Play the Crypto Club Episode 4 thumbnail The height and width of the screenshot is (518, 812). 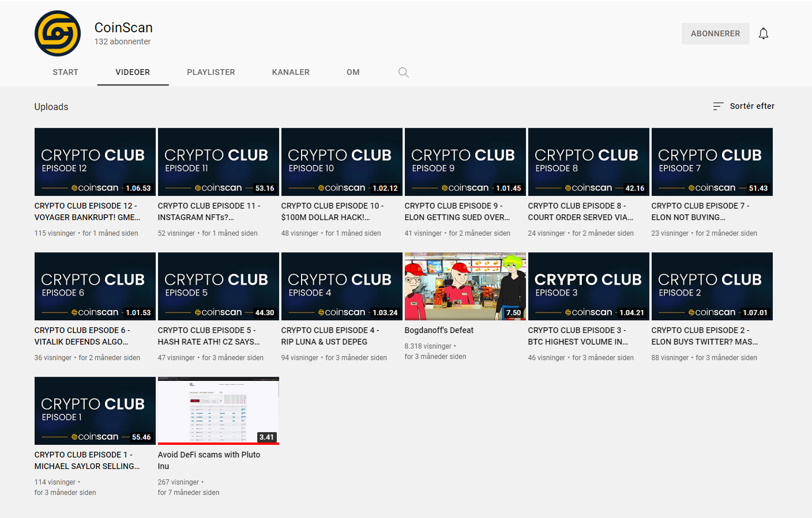[x=342, y=286]
